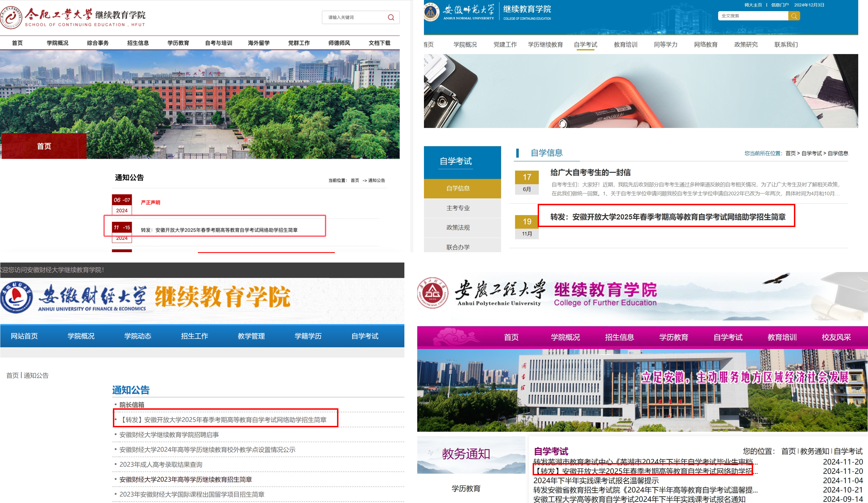Open 招生信息 menu on HFUT site
The image size is (868, 503).
pos(138,43)
